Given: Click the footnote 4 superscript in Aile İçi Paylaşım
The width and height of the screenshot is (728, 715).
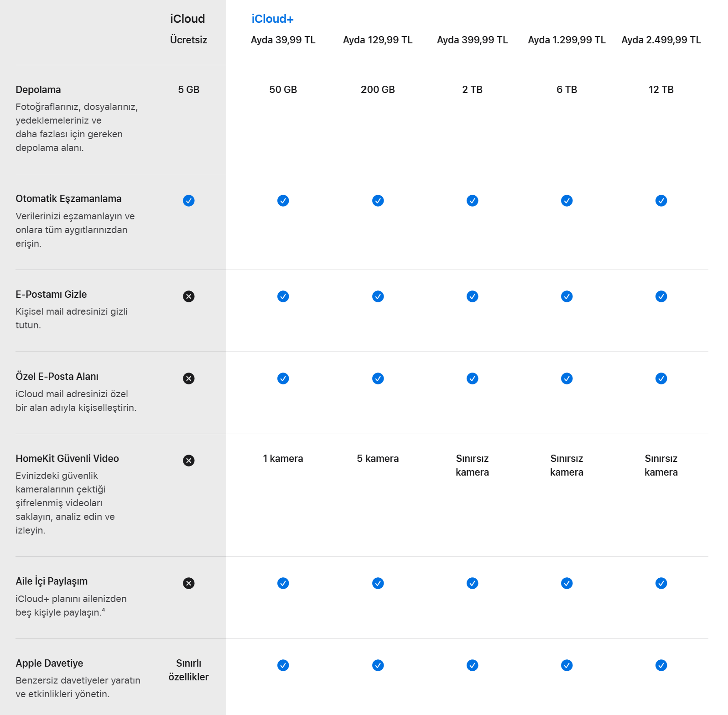Looking at the screenshot, I should click(104, 610).
